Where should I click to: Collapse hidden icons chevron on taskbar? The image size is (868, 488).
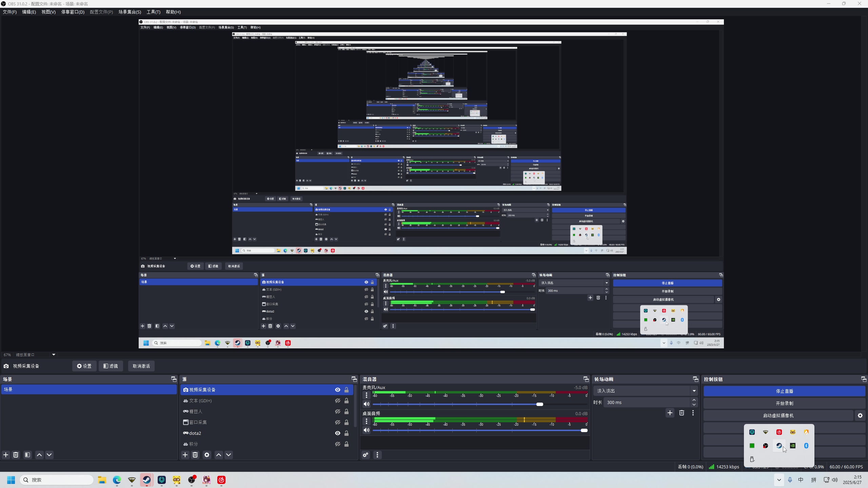click(779, 480)
